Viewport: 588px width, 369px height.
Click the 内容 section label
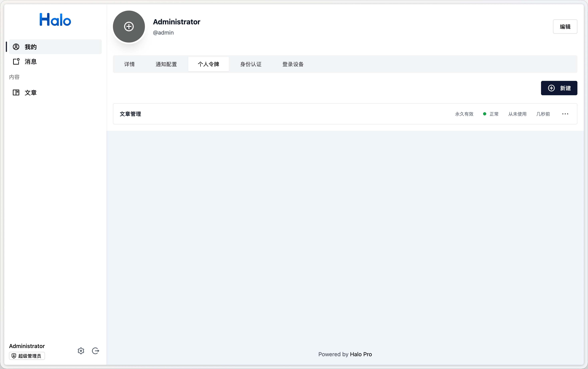point(14,77)
